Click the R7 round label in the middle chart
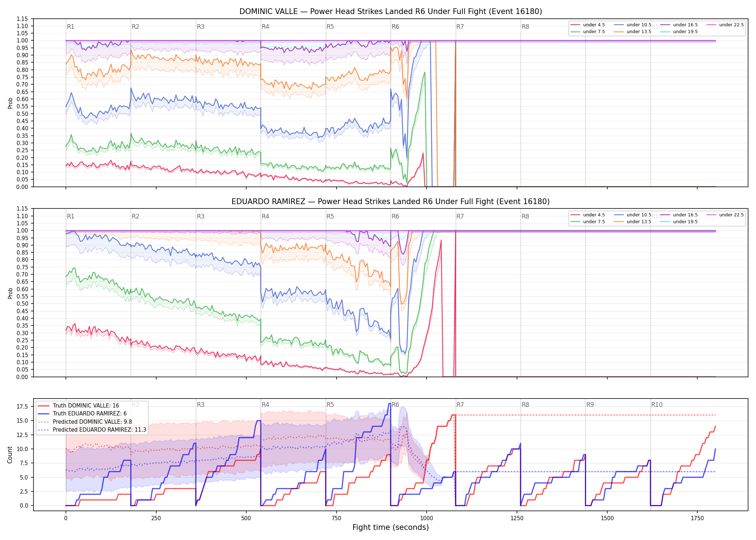This screenshot has width=756, height=540. (460, 216)
